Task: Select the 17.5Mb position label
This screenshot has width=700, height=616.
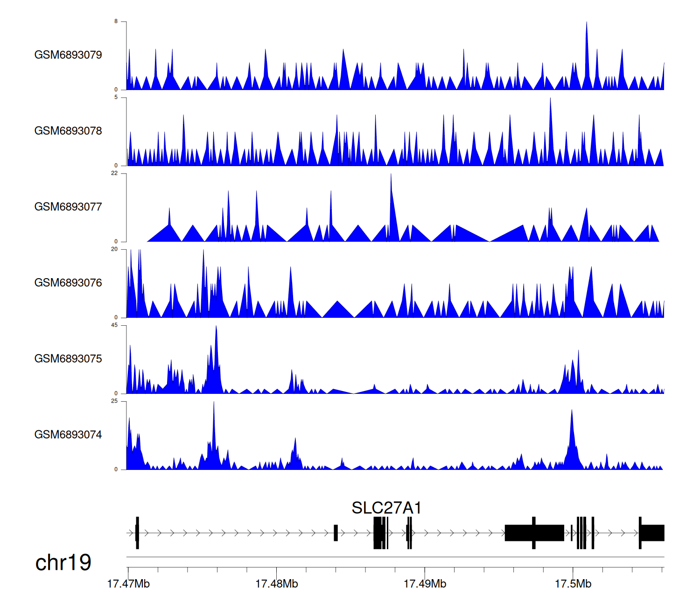Action: 573,584
